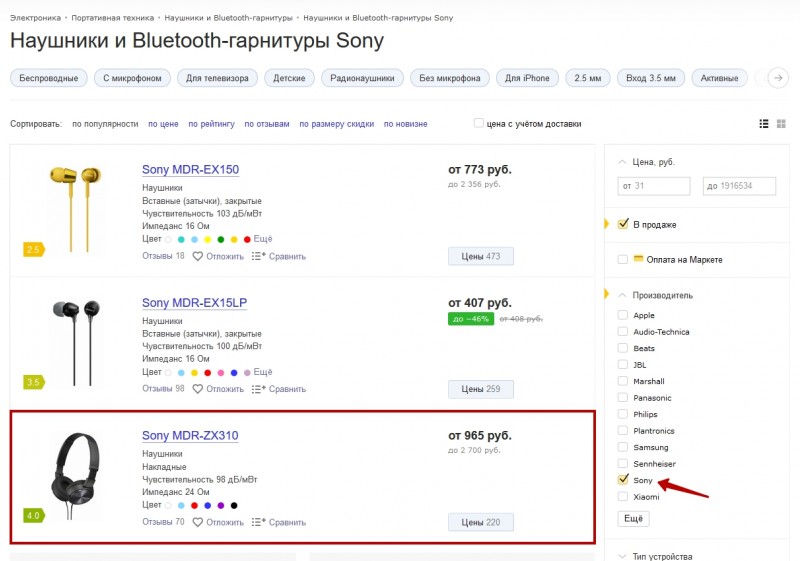Uncheck the Sony manufacturer box
800x561 pixels.
coord(623,479)
